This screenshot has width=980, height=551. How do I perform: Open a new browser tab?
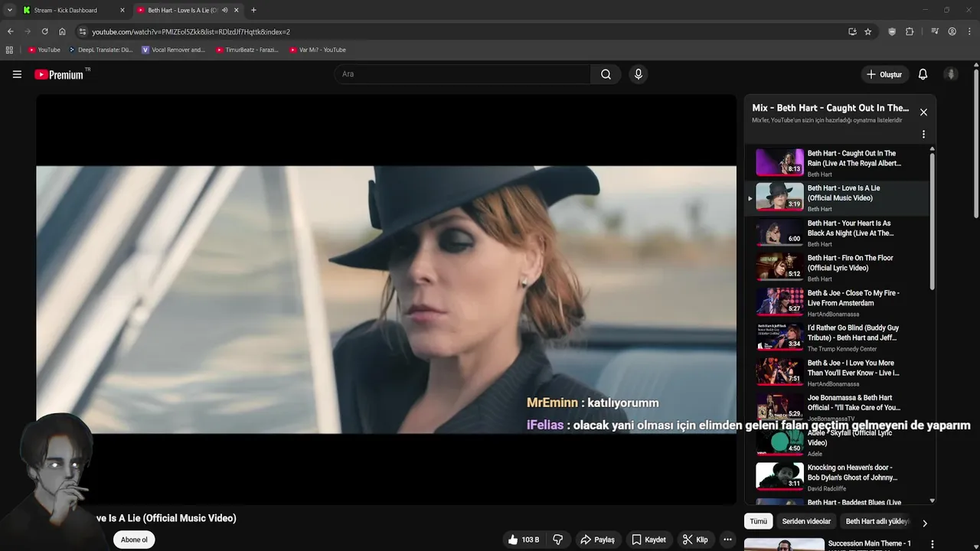tap(253, 10)
